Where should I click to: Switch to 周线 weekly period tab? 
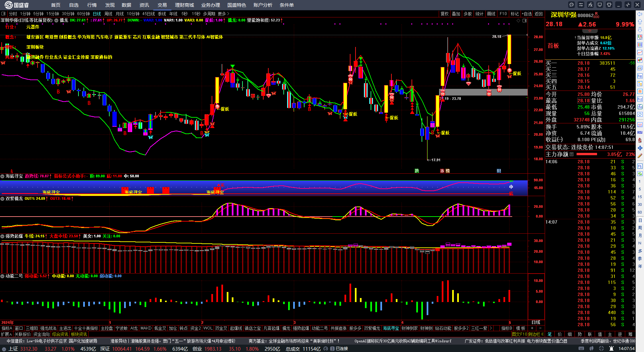pyautogui.click(x=108, y=14)
